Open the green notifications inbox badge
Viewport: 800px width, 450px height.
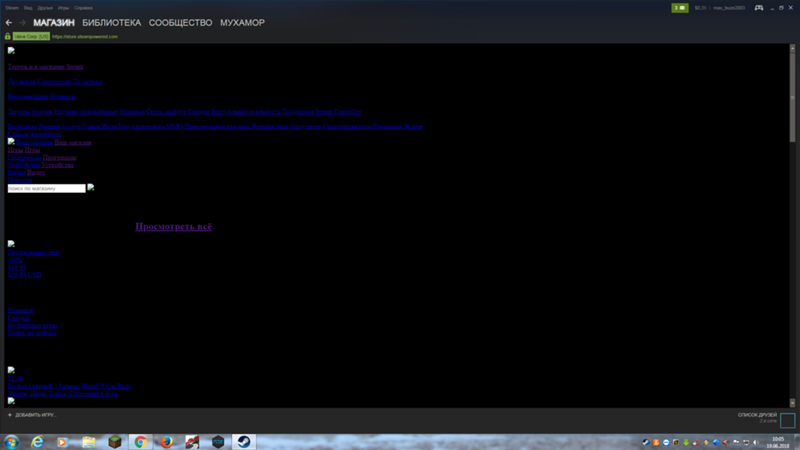coord(680,8)
